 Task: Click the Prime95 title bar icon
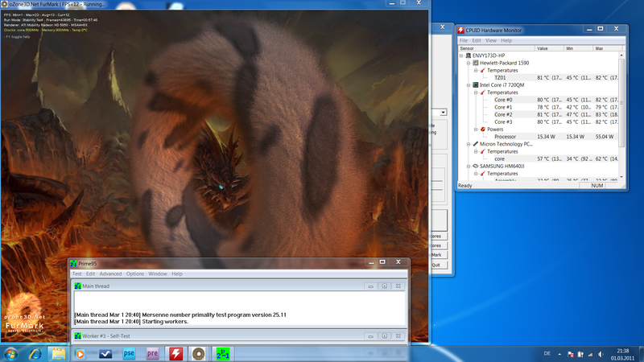73,264
